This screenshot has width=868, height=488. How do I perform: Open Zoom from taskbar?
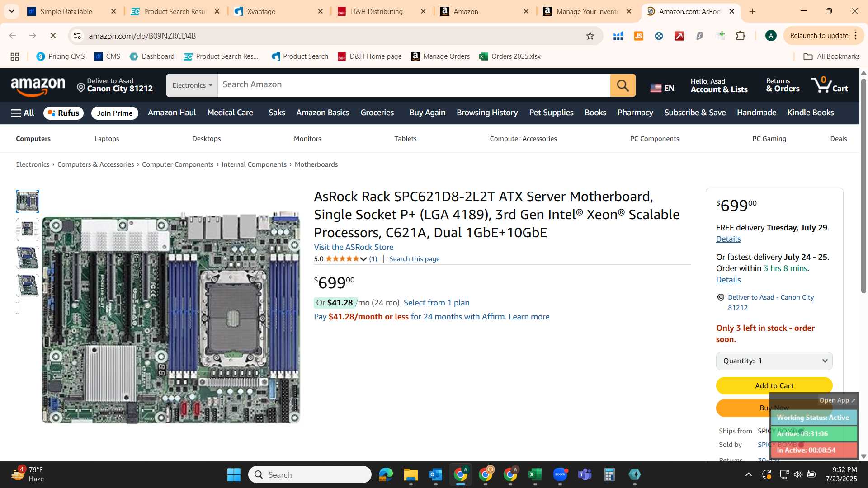pos(560,474)
